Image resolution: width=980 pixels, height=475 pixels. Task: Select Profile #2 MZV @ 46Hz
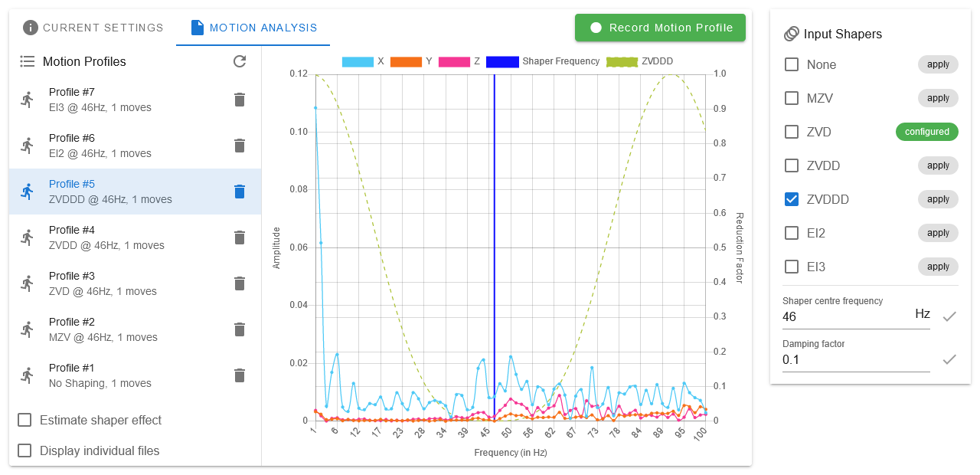coord(136,329)
